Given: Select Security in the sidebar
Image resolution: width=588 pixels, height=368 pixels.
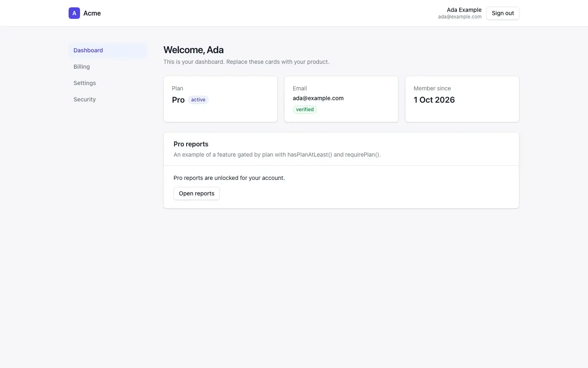Looking at the screenshot, I should (108, 99).
